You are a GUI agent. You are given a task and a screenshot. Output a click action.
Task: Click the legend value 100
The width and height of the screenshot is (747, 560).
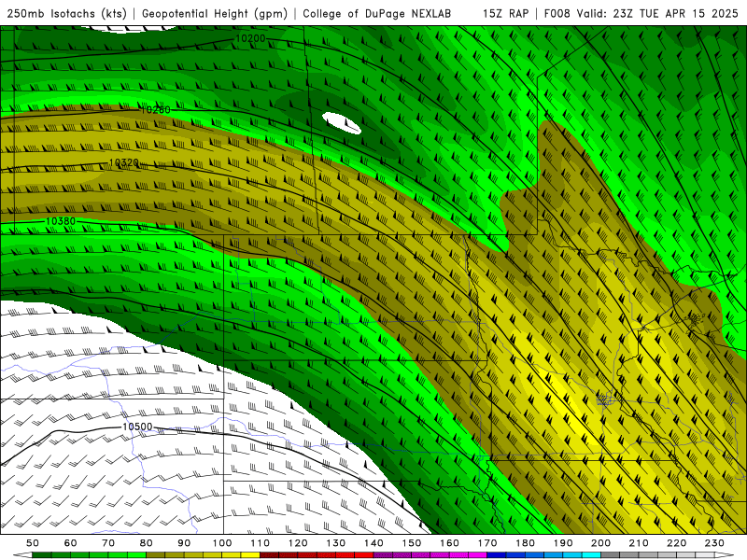222,543
